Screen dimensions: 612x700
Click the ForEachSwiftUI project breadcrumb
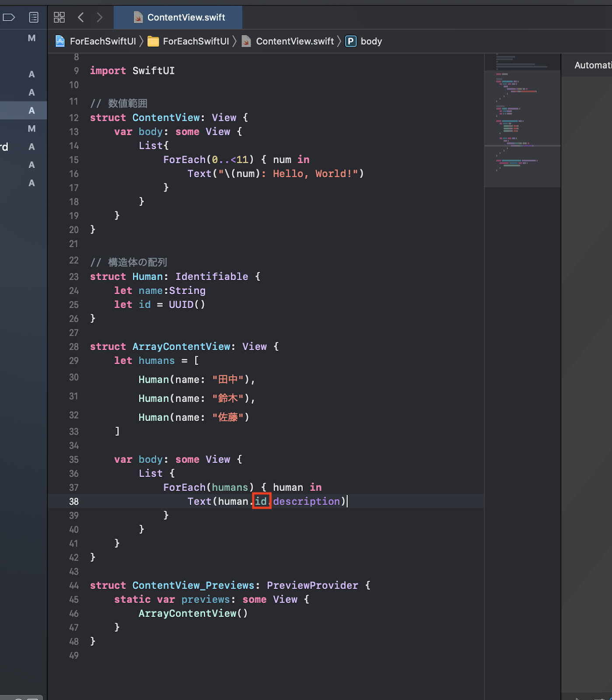coord(103,41)
